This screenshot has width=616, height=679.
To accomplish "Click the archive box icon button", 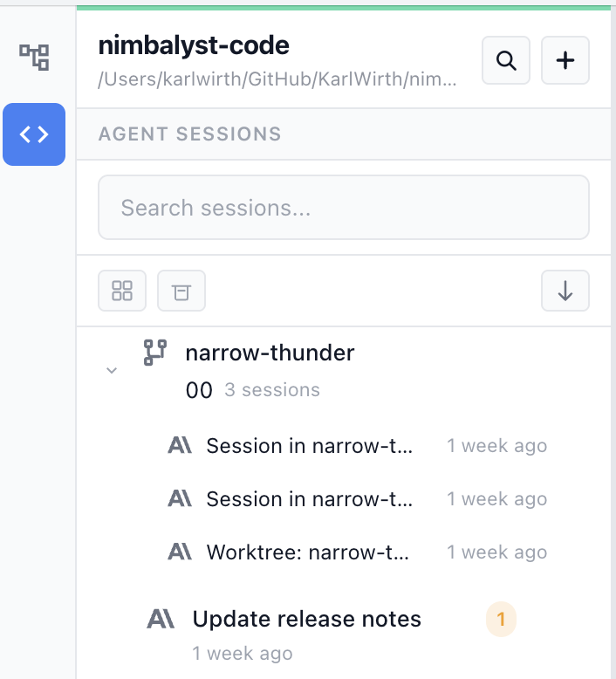I will click(x=181, y=291).
